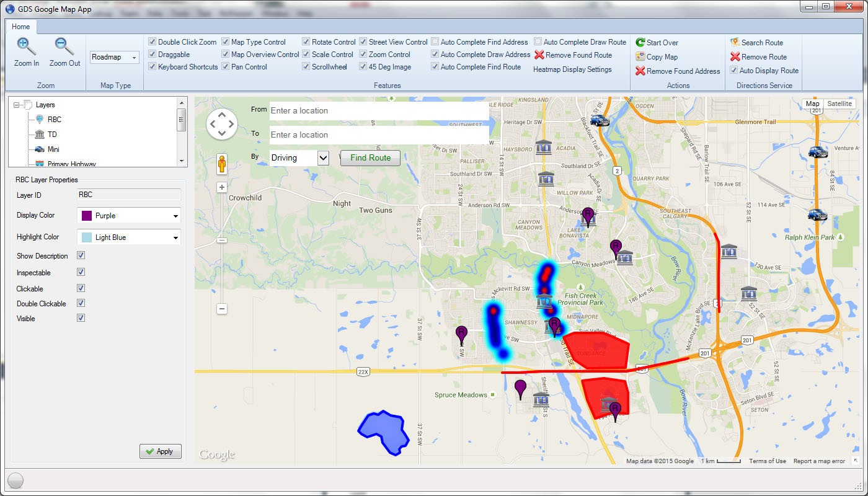Click the Copy Map icon

point(640,56)
